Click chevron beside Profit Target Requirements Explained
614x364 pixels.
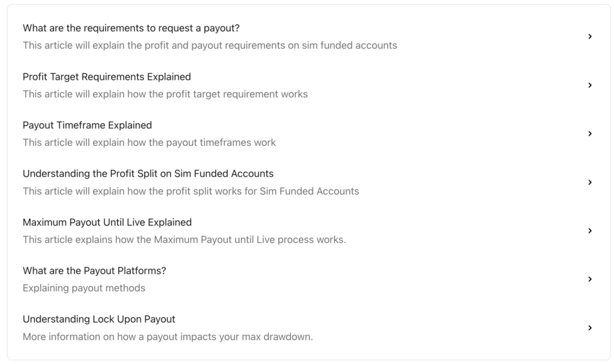590,85
